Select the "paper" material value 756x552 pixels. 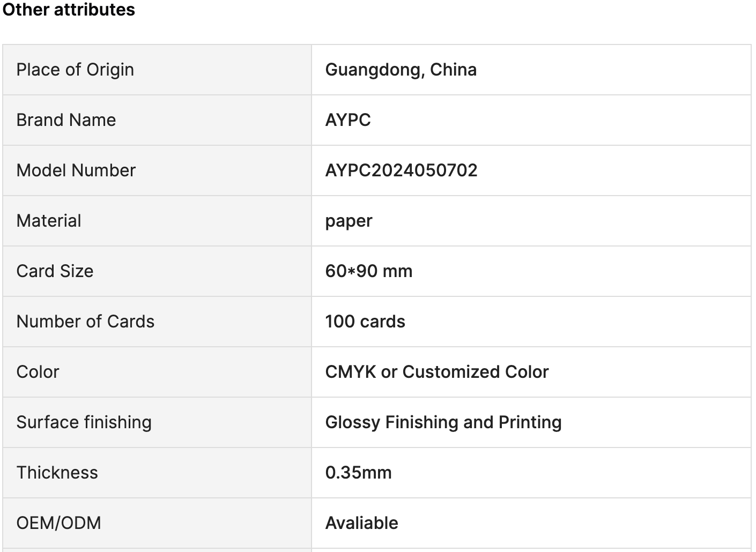pos(349,221)
